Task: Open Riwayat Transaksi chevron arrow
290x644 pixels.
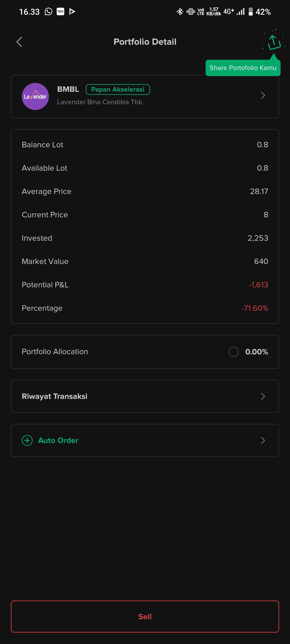Action: [x=263, y=396]
